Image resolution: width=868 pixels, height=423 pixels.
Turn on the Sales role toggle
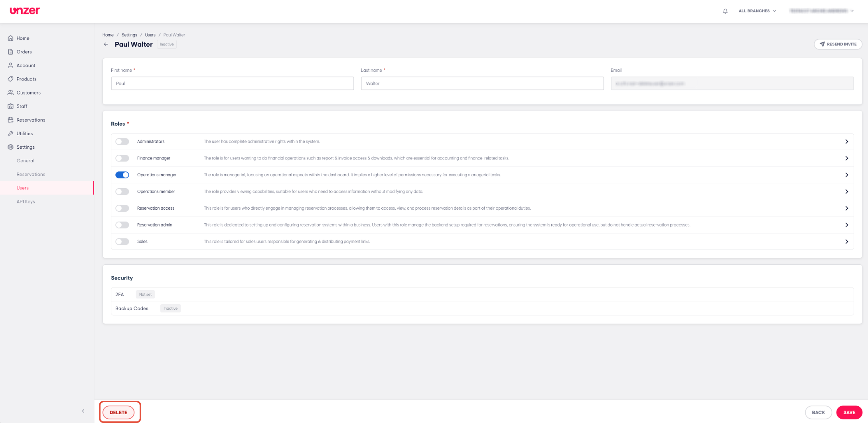pos(122,242)
